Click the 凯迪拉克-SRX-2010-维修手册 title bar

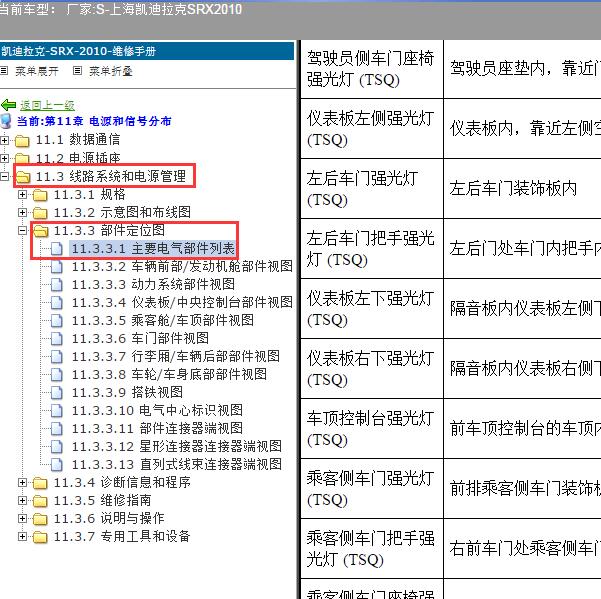[147, 51]
